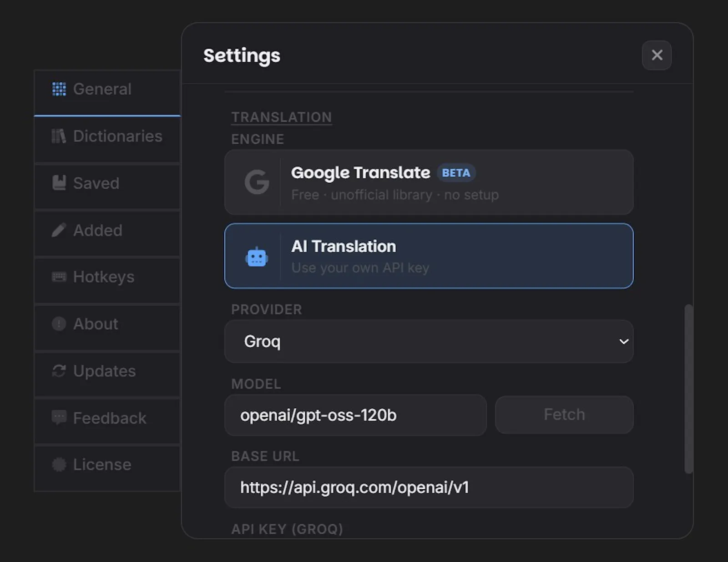Viewport: 728px width, 562px height.
Task: Click the TRANSLATION section heading
Action: (282, 117)
